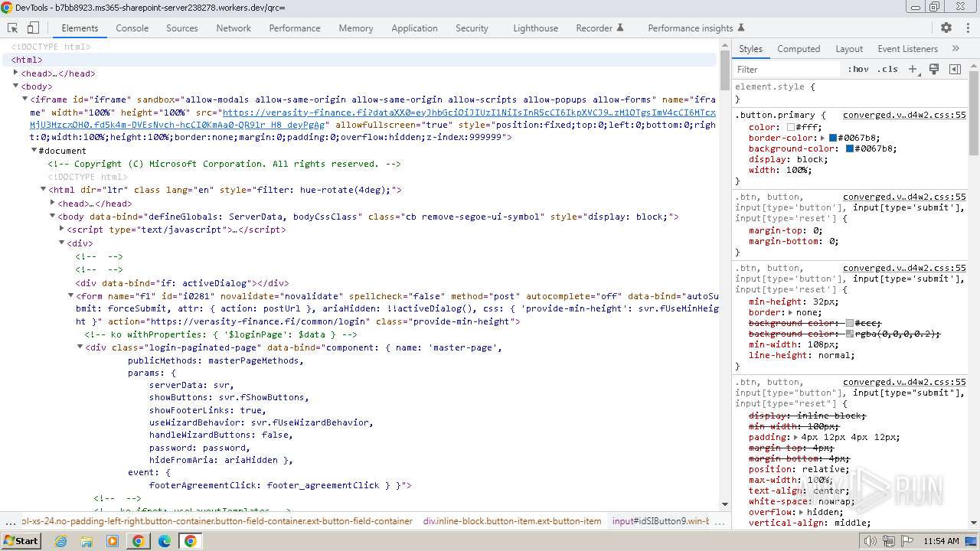Screen dimensions: 980x551
Task: Open the Security tab
Action: pyautogui.click(x=472, y=28)
